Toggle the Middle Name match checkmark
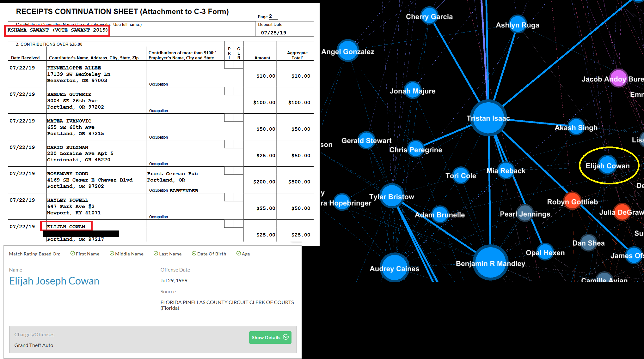The height and width of the screenshot is (359, 644). [x=112, y=254]
